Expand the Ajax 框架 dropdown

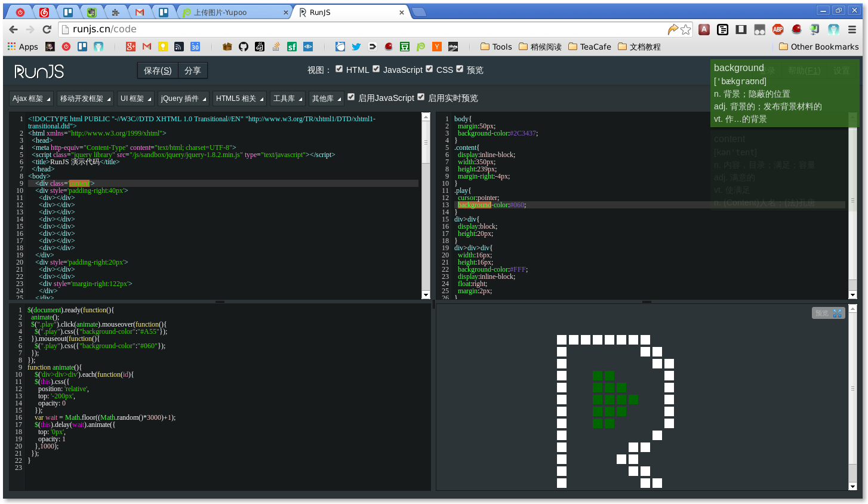pos(31,99)
